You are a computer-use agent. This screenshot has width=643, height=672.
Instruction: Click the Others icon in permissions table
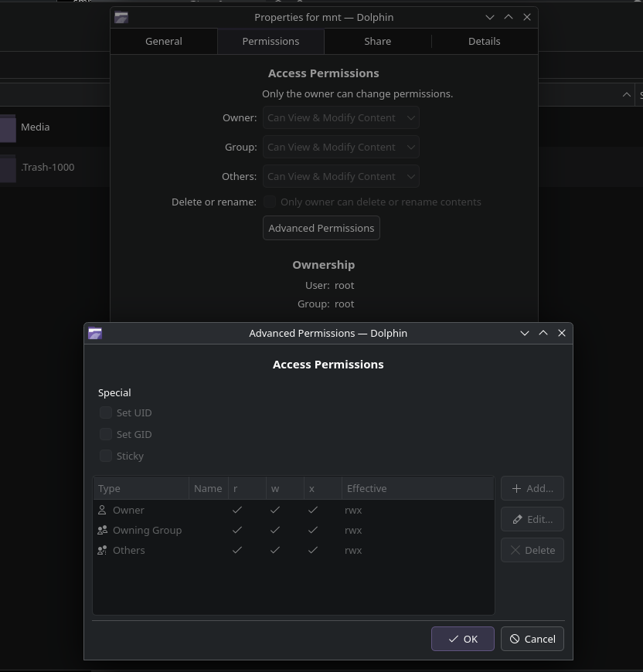(102, 550)
